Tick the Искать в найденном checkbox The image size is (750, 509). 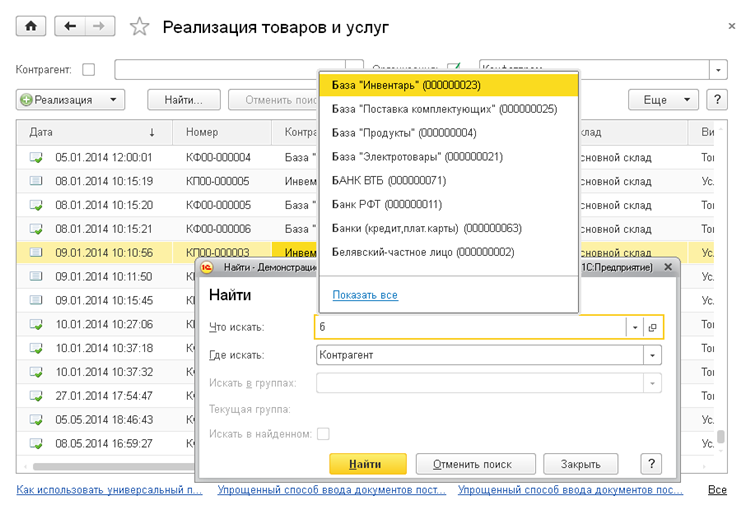[323, 434]
